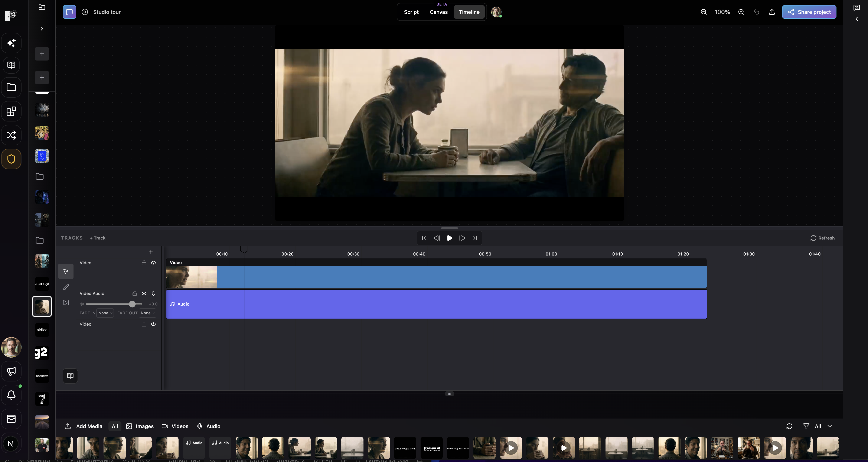
Task: Switch to the Canvas tab
Action: click(x=439, y=12)
